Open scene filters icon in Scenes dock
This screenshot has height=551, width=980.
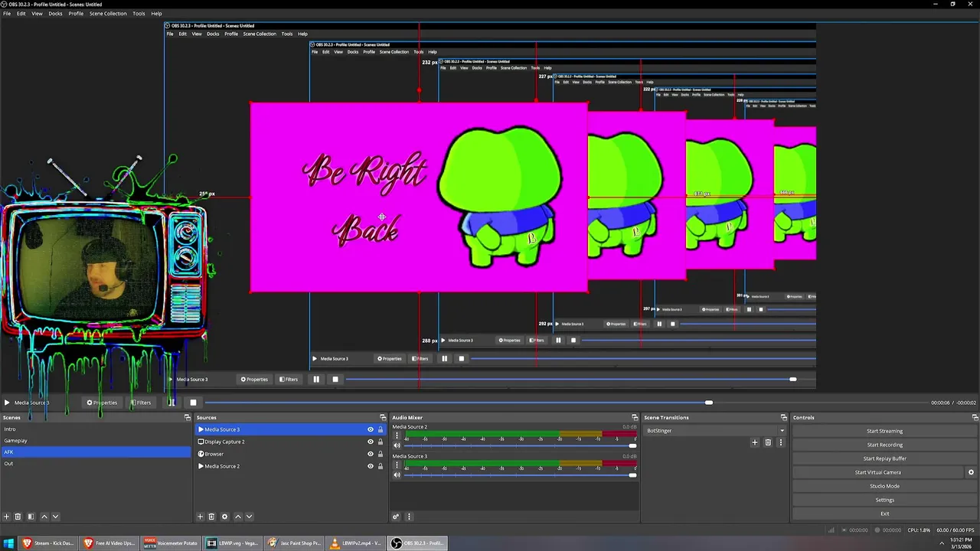(31, 517)
